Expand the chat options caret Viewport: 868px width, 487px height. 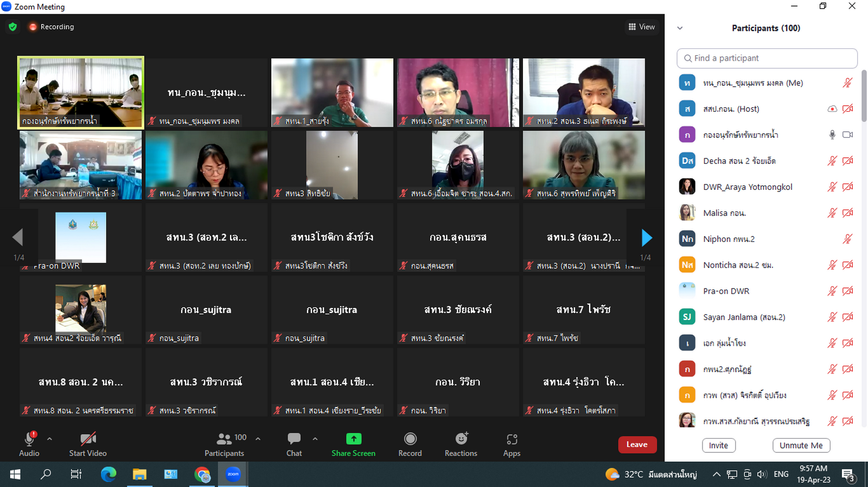coord(315,439)
